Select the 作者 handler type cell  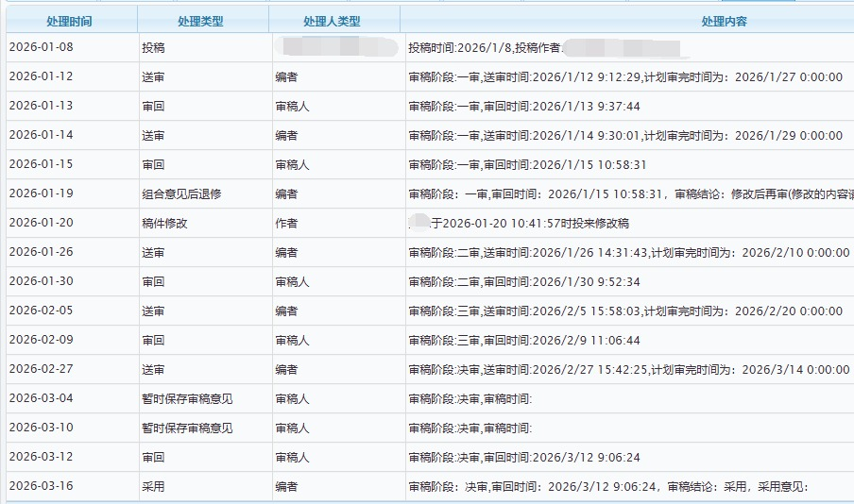point(286,223)
